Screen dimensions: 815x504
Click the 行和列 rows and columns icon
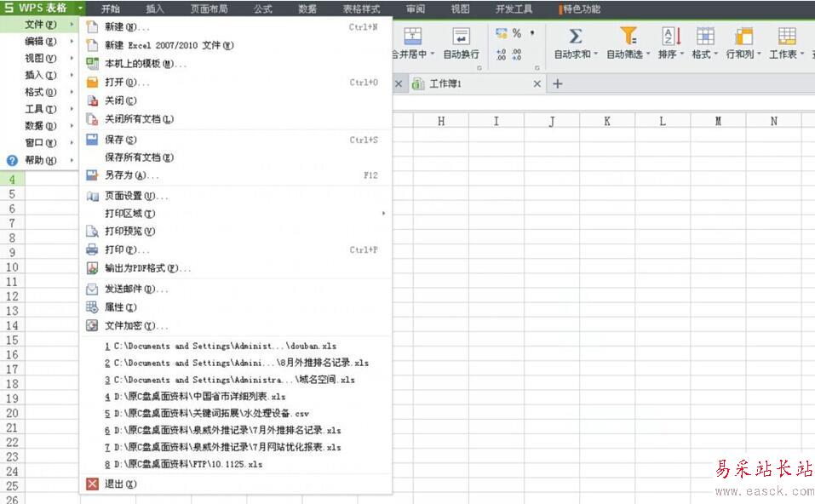tap(743, 36)
